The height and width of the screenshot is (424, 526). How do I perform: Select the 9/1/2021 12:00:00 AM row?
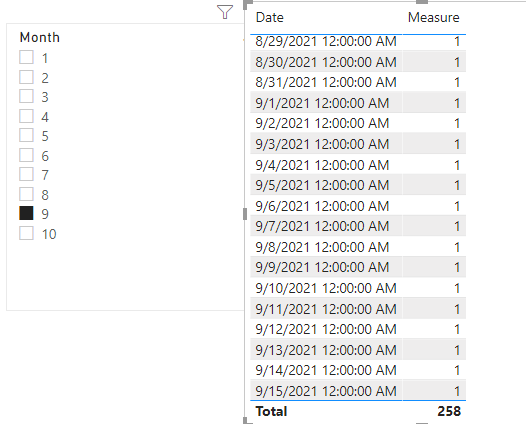point(358,103)
